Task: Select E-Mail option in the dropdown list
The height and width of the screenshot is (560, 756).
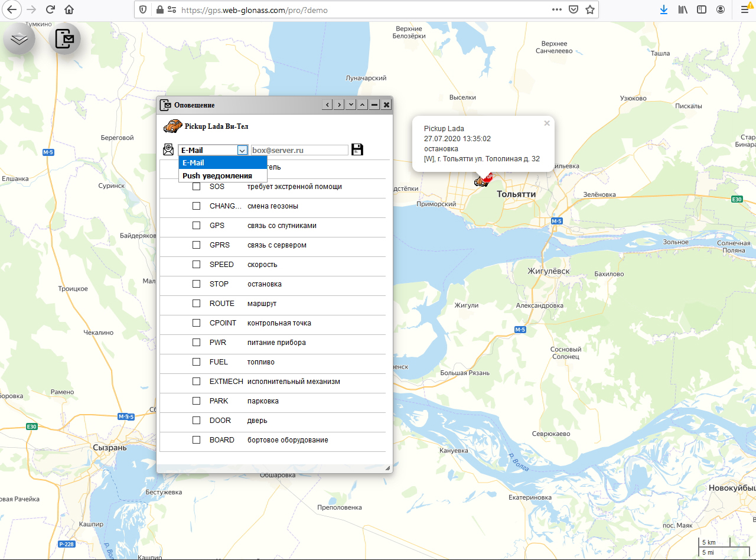Action: [223, 162]
